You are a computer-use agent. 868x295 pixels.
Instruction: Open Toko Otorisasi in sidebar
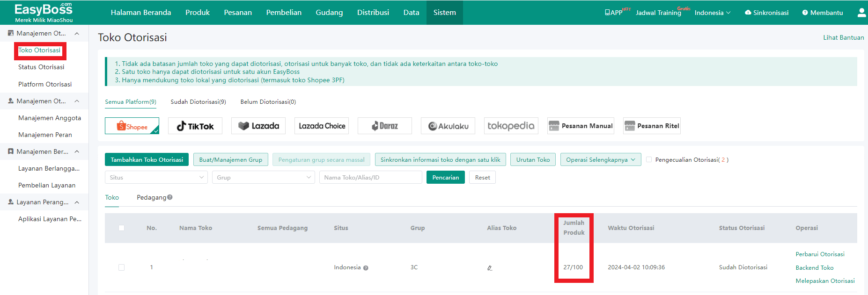coord(39,50)
